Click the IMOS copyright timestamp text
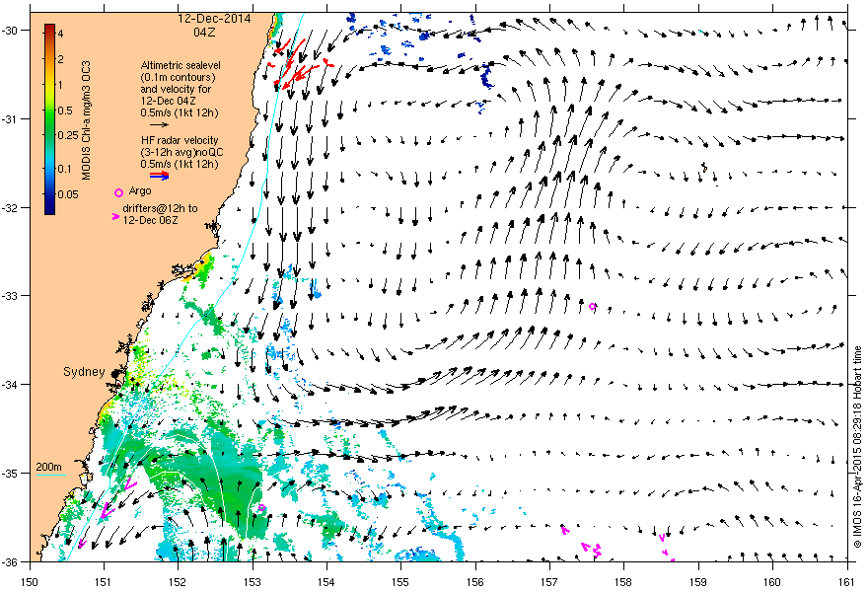868x592 pixels. tap(858, 449)
